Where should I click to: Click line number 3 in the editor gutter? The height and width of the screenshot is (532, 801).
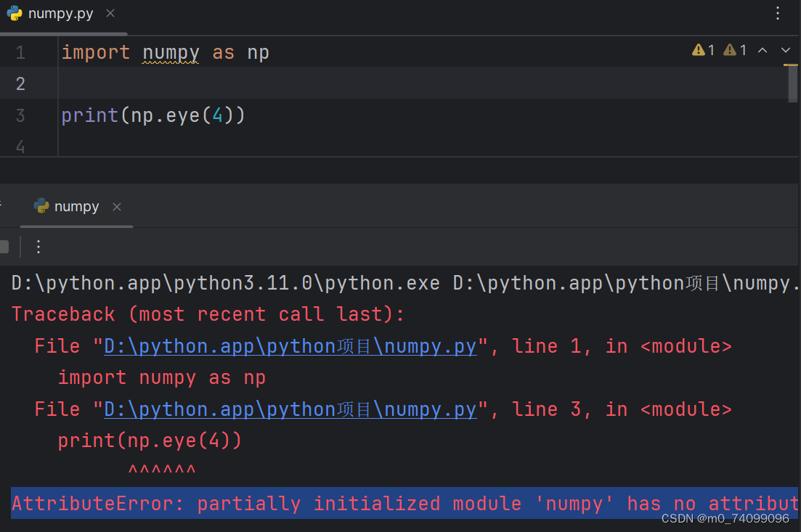tap(20, 115)
